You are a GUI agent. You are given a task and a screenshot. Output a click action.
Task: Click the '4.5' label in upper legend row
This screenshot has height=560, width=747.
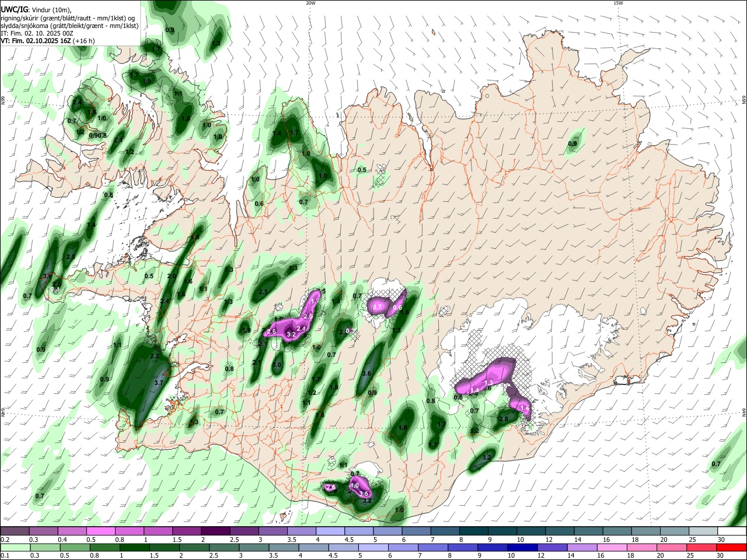pos(349,540)
